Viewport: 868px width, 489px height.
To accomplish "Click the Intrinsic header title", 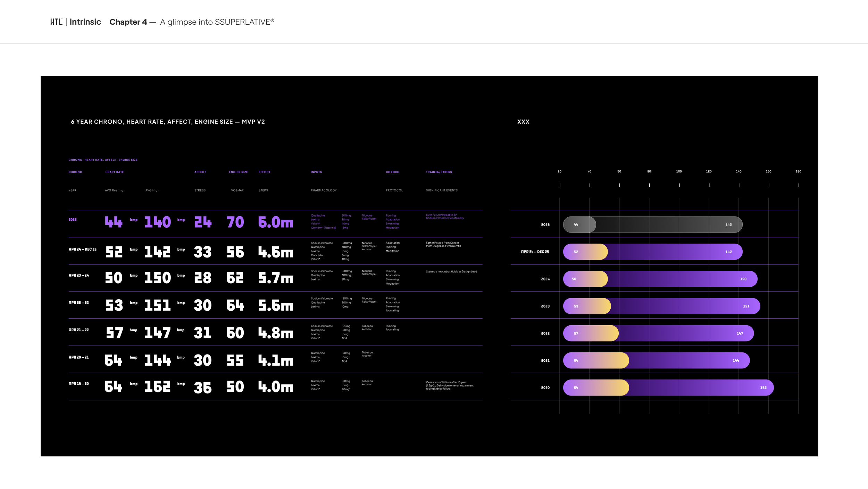I will (x=85, y=22).
